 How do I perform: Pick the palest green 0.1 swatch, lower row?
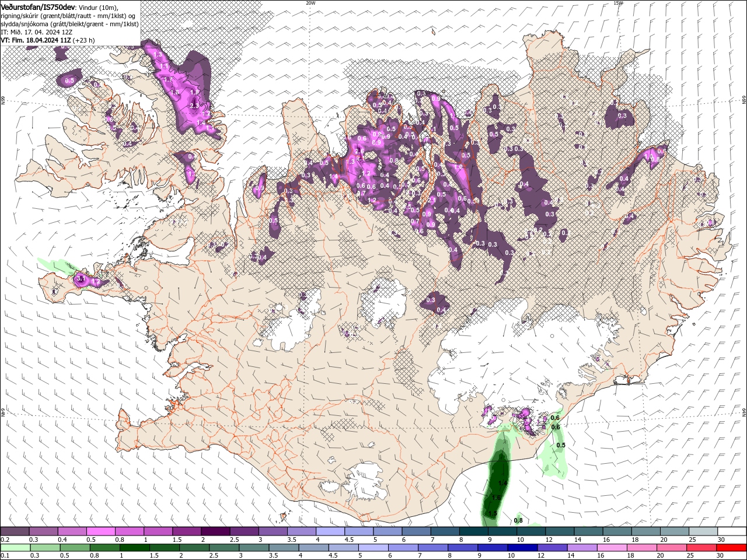click(15, 548)
